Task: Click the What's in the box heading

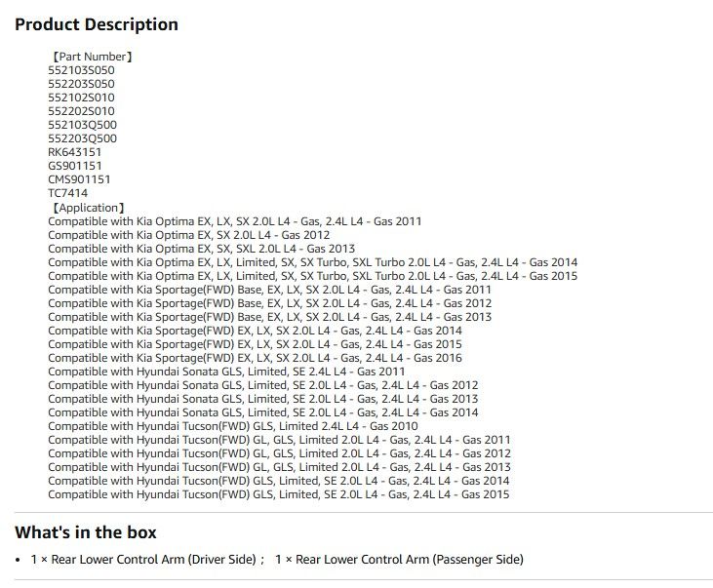Action: (86, 532)
